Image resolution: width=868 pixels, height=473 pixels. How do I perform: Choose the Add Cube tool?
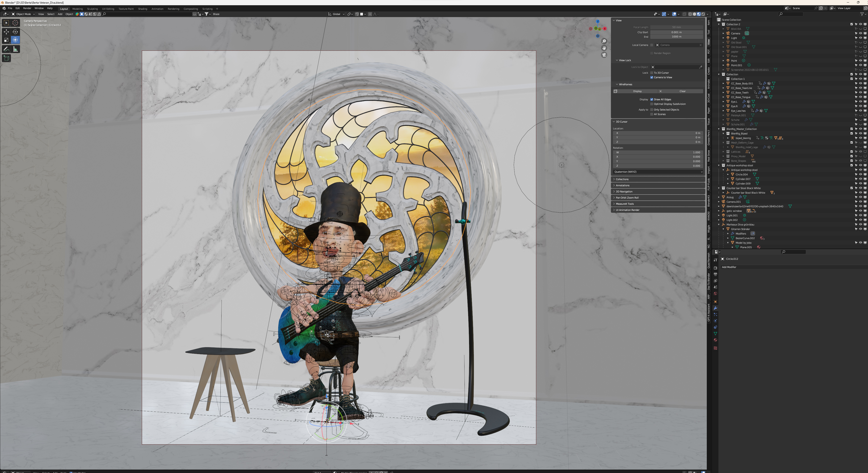pyautogui.click(x=6, y=58)
